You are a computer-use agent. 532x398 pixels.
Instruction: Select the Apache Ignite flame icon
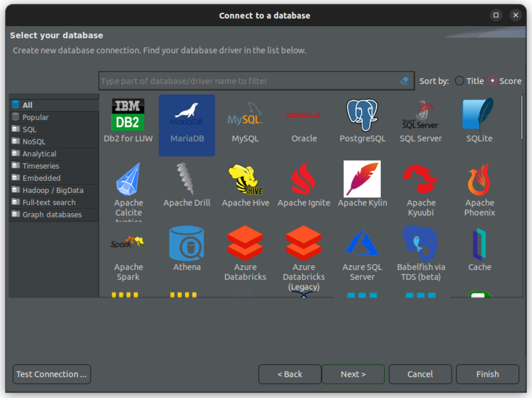(304, 179)
